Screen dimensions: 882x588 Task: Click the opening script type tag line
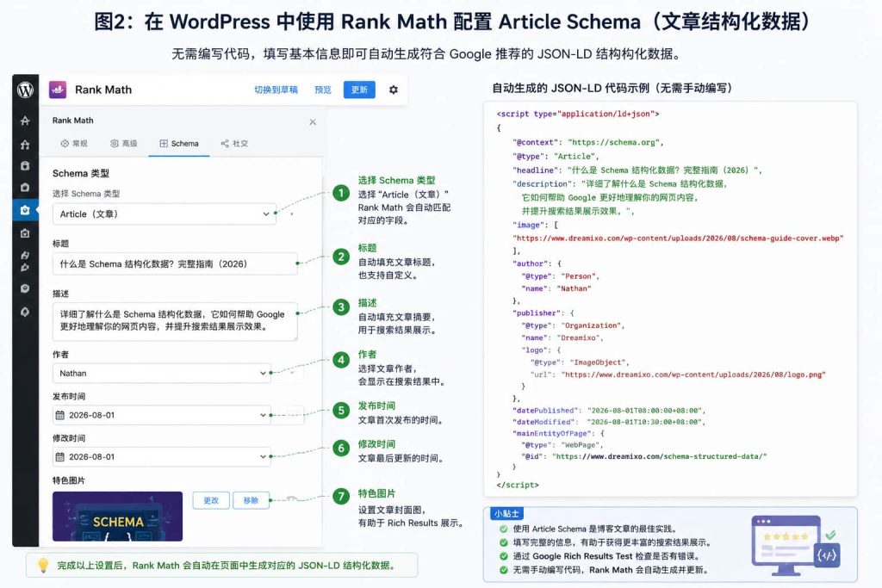point(578,114)
